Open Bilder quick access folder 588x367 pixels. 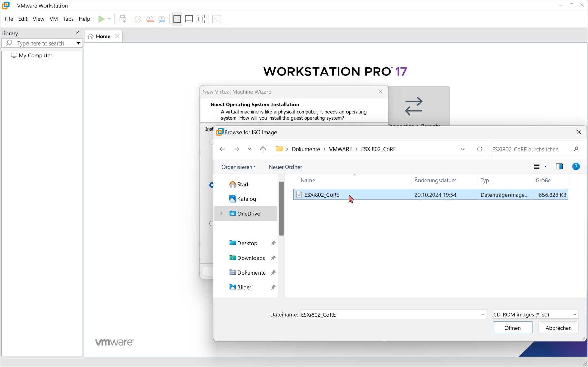(240, 287)
